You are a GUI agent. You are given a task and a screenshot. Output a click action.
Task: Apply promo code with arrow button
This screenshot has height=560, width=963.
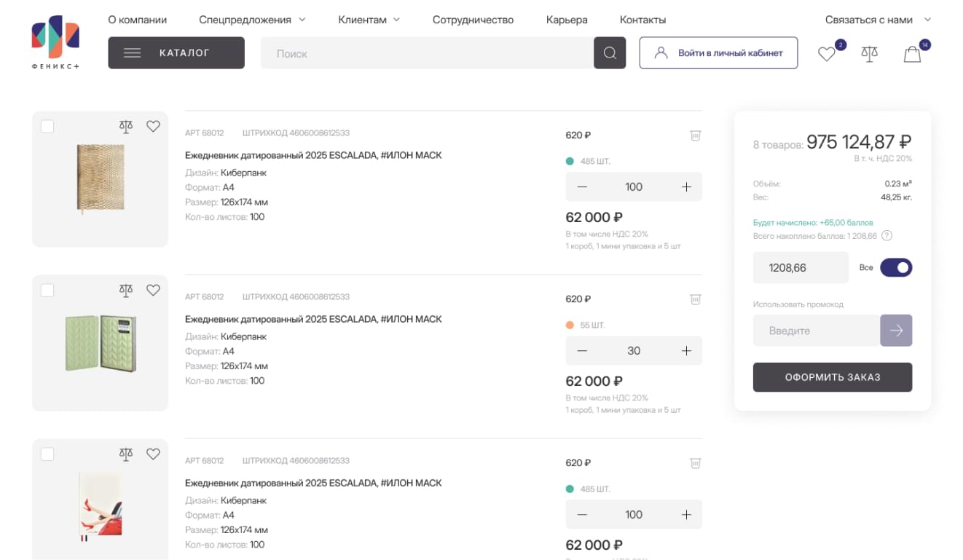896,331
